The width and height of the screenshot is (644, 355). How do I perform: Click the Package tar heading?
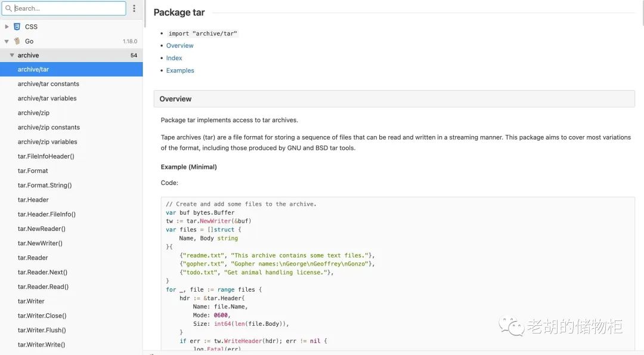tap(179, 13)
